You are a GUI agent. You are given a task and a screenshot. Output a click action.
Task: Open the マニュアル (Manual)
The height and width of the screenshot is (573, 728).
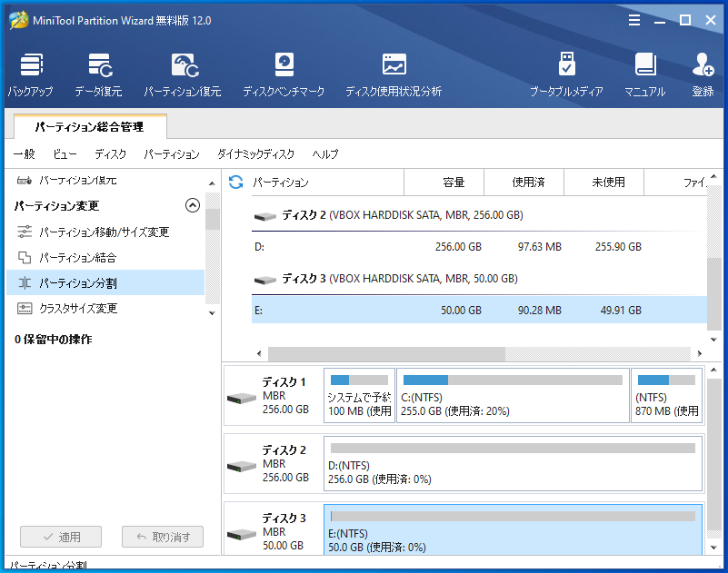click(x=645, y=74)
